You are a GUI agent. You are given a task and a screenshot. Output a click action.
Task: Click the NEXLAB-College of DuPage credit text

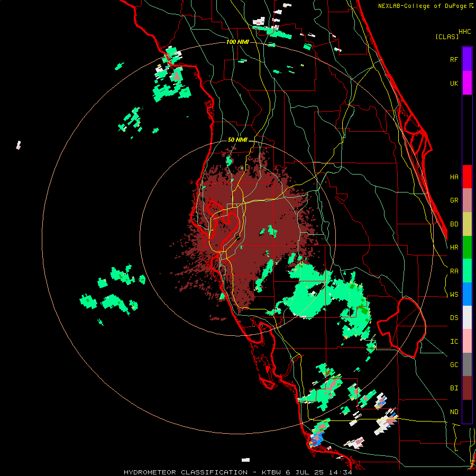tap(425, 6)
